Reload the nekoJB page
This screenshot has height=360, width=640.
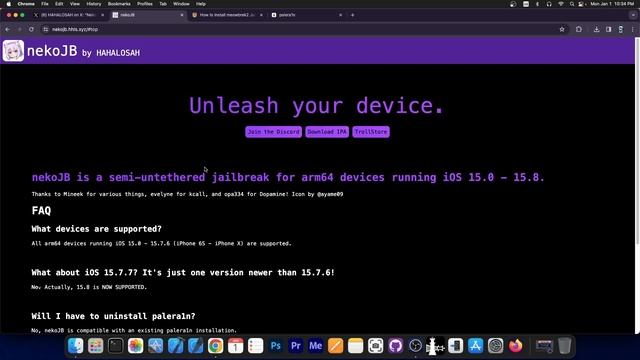click(31, 29)
